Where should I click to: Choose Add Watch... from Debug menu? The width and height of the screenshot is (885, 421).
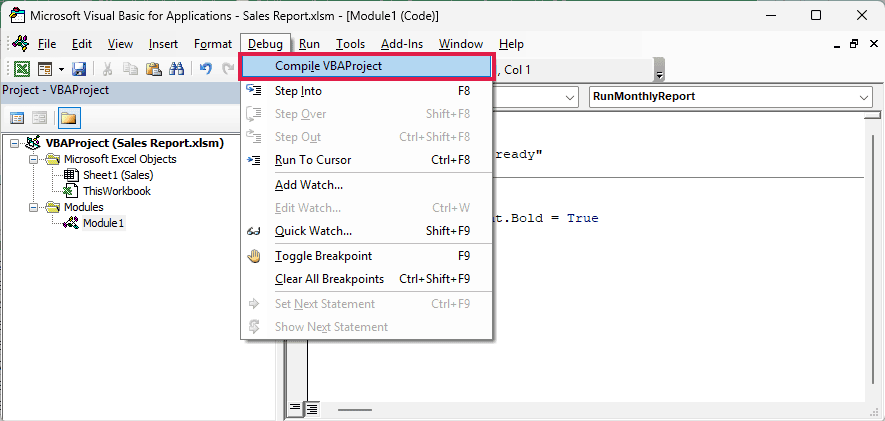coord(367,185)
